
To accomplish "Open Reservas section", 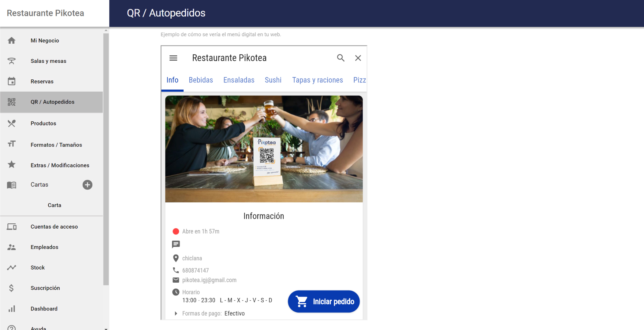I will tap(51, 81).
